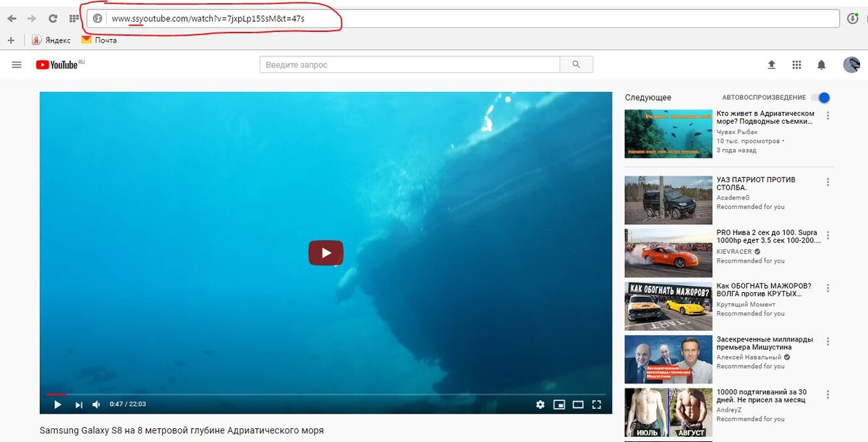Enter fullscreen mode
868x442 pixels.
click(x=597, y=404)
